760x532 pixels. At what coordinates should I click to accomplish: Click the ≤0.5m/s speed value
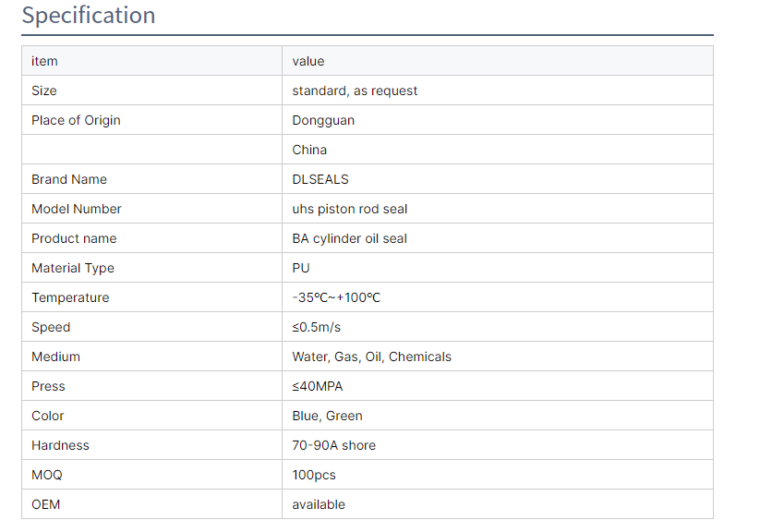point(317,327)
